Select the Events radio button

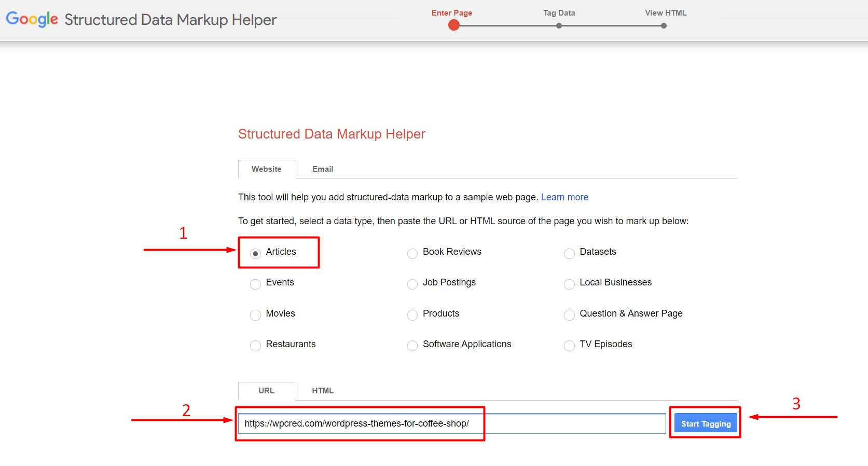255,284
